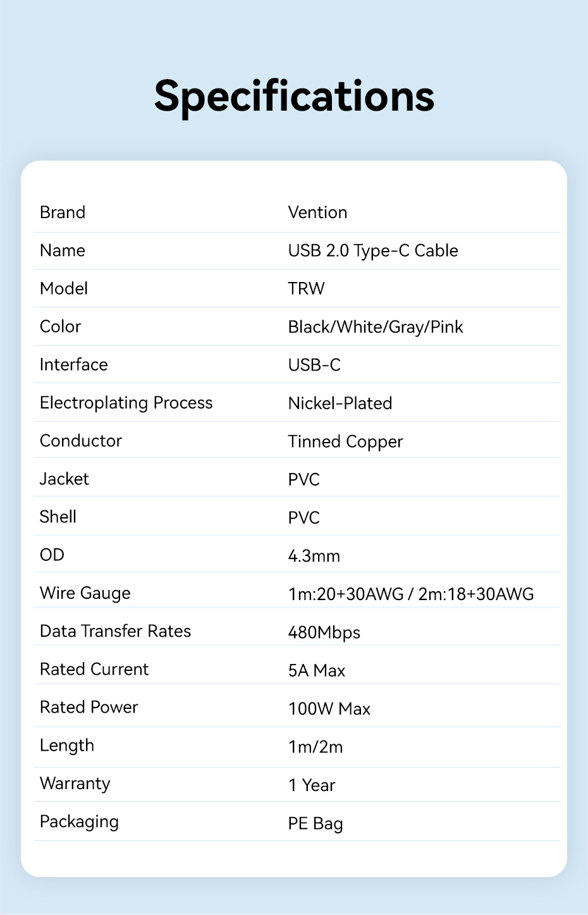
Task: Click the Electroplating Process label
Action: tap(126, 403)
